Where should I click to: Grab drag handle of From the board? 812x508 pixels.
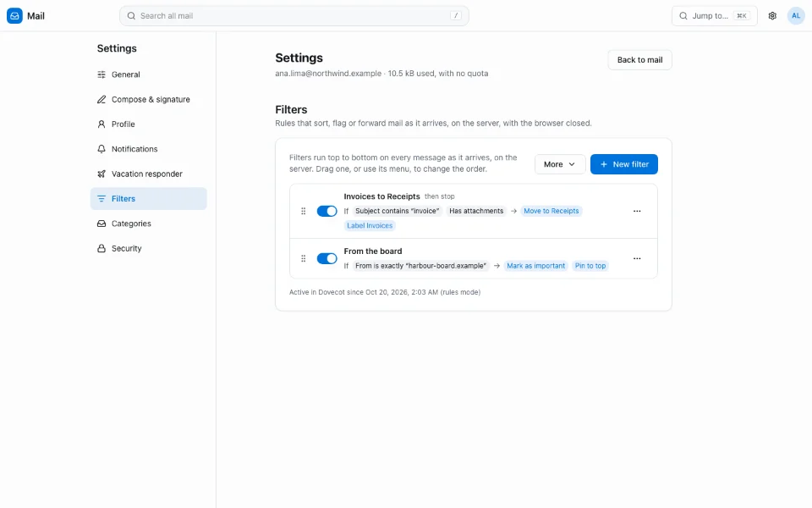coord(304,259)
